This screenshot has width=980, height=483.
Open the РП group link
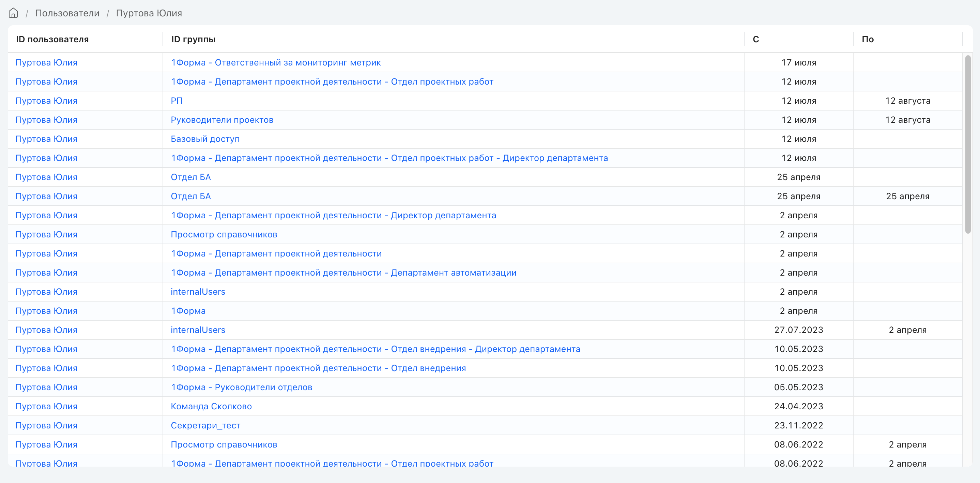click(177, 101)
